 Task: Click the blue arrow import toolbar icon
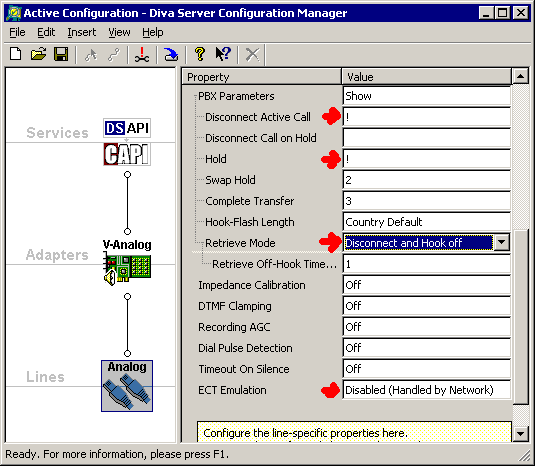click(171, 54)
